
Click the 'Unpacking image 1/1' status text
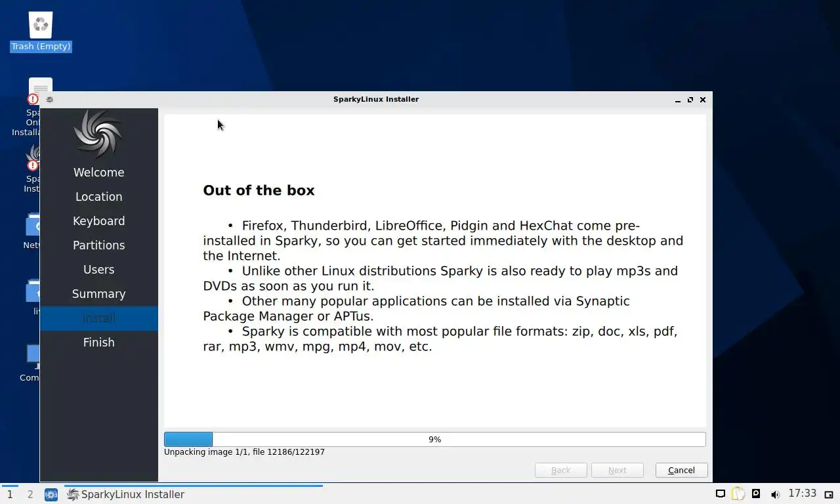(x=244, y=452)
